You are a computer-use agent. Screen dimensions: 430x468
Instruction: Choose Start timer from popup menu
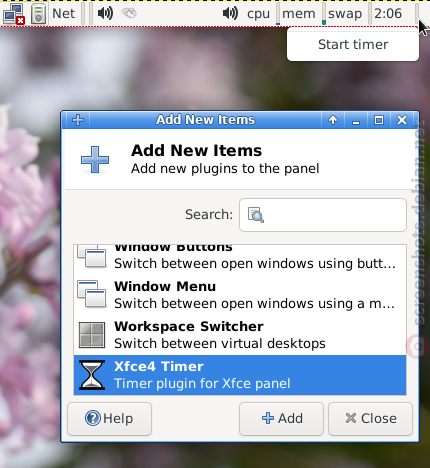point(353,44)
